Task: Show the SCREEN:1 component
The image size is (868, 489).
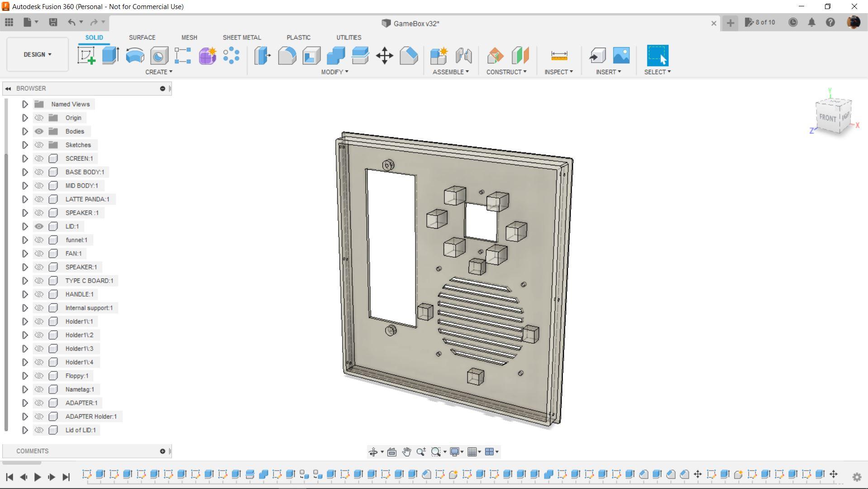Action: (39, 158)
